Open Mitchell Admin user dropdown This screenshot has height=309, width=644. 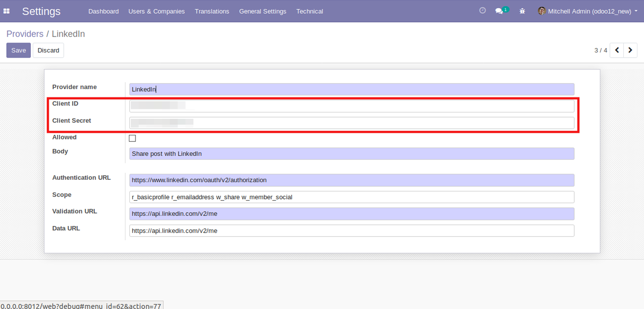(x=588, y=11)
